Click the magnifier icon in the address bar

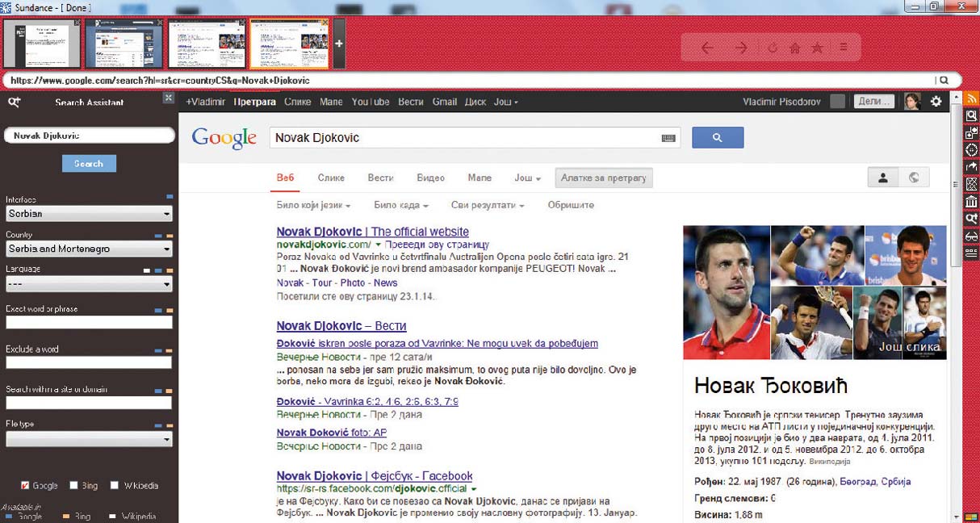point(943,81)
